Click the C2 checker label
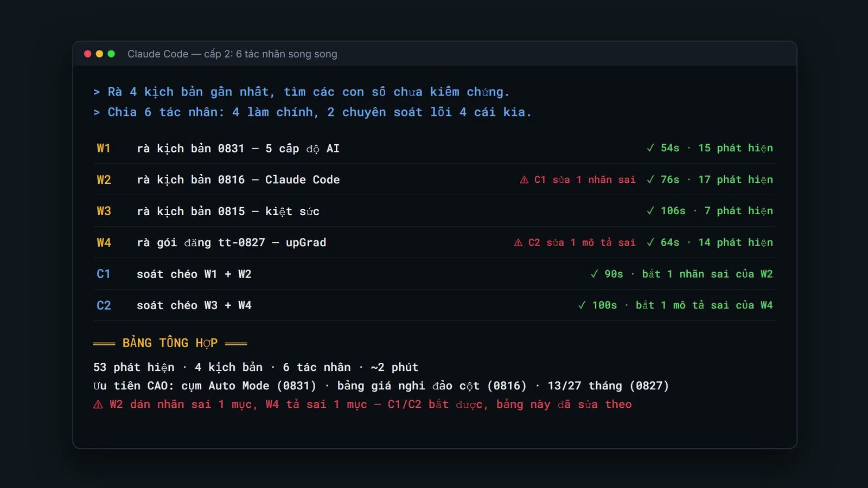 [x=104, y=305]
